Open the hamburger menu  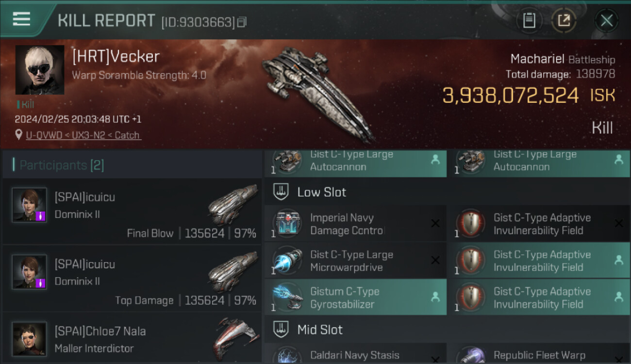pyautogui.click(x=21, y=19)
